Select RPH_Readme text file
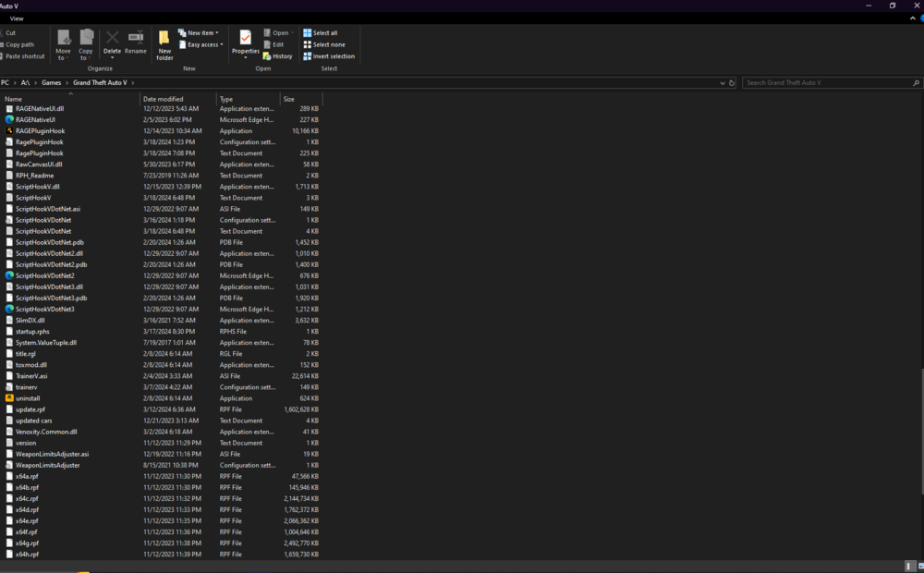This screenshot has height=573, width=924. click(x=35, y=175)
